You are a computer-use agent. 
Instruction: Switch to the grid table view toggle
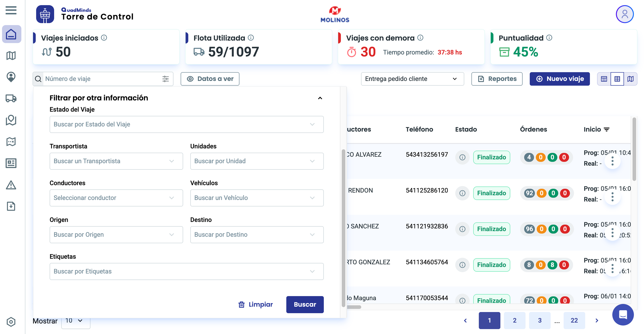click(617, 79)
